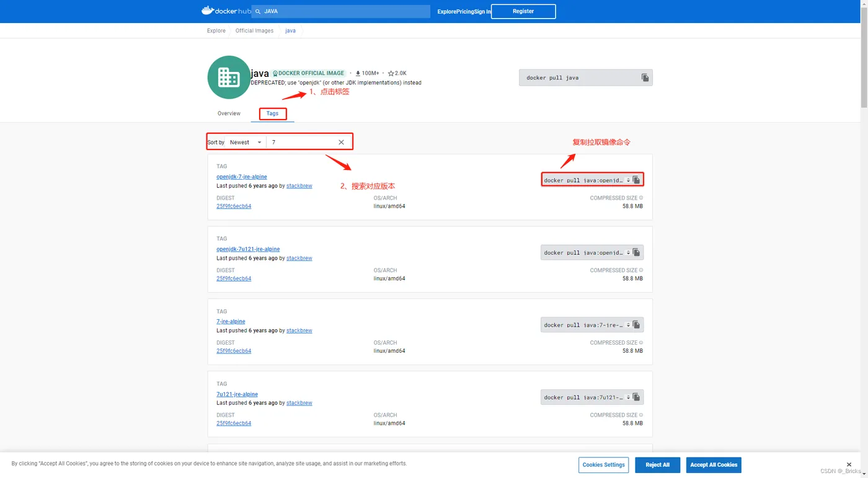Open the 7u121-jre-alpine tag link

pos(237,394)
